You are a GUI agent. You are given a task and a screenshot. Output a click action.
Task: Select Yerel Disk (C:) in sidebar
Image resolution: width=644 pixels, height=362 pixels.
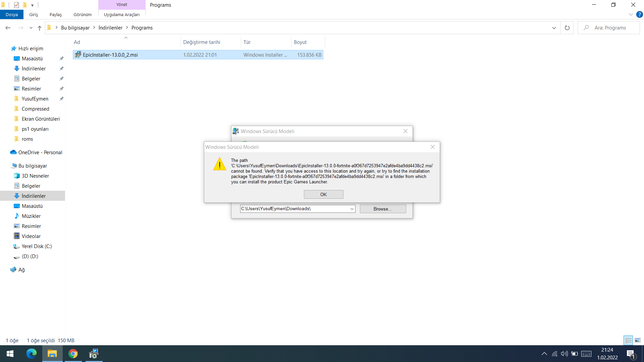(x=37, y=246)
